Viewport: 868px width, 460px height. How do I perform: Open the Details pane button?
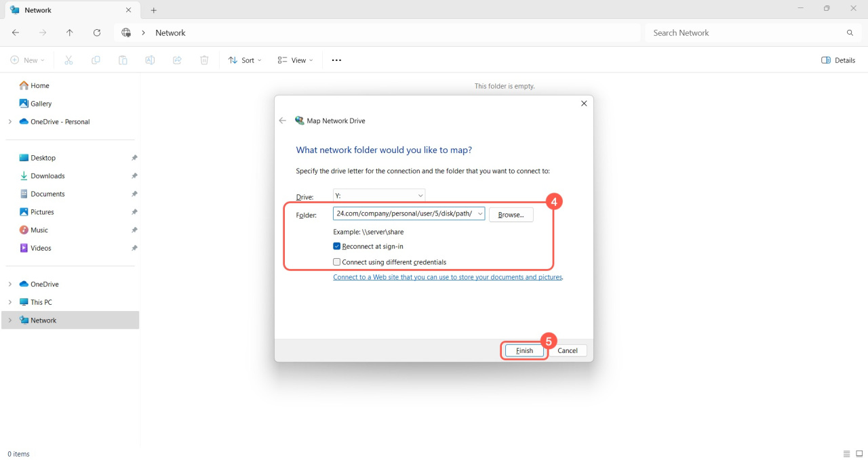(838, 60)
